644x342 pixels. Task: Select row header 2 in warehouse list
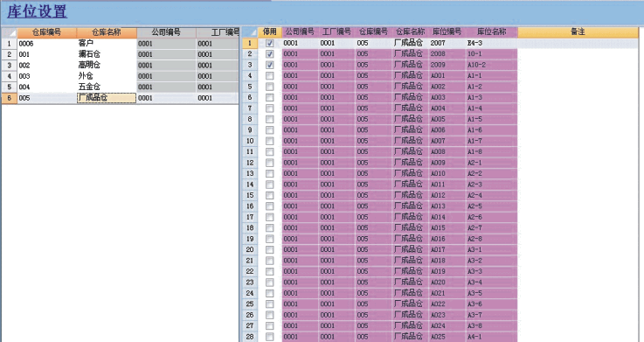[x=9, y=54]
